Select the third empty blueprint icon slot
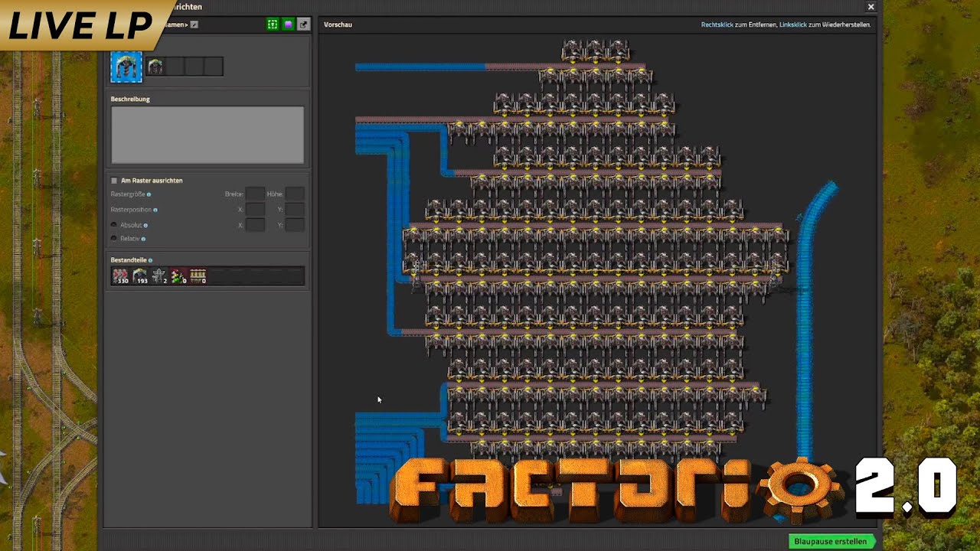980x551 pixels. coord(194,67)
